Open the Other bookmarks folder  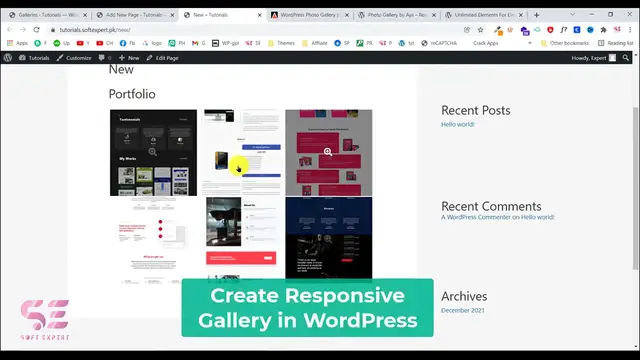tap(565, 43)
